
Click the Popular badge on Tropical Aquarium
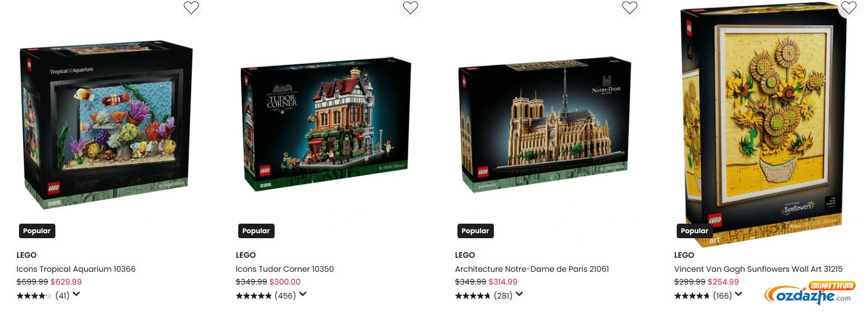tap(37, 231)
